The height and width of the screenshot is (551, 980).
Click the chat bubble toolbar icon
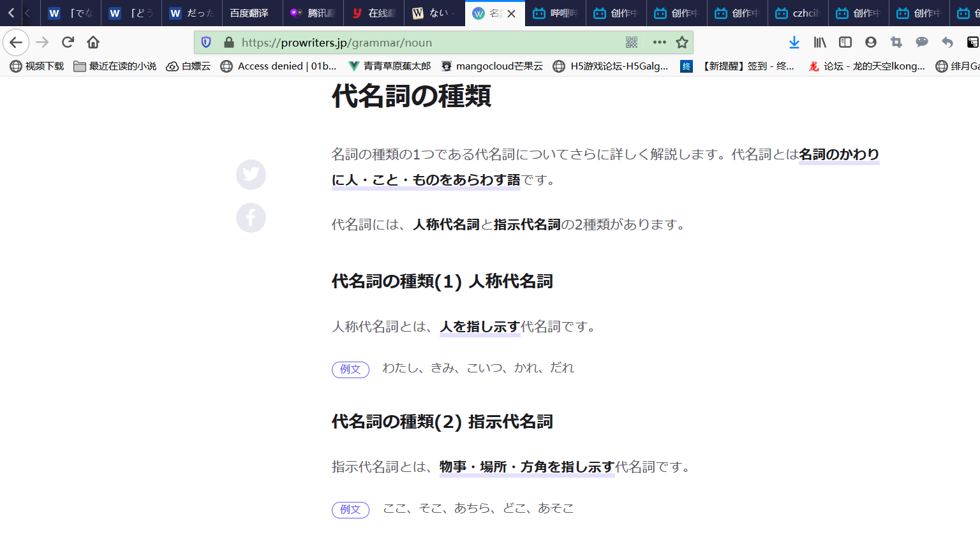coord(922,43)
